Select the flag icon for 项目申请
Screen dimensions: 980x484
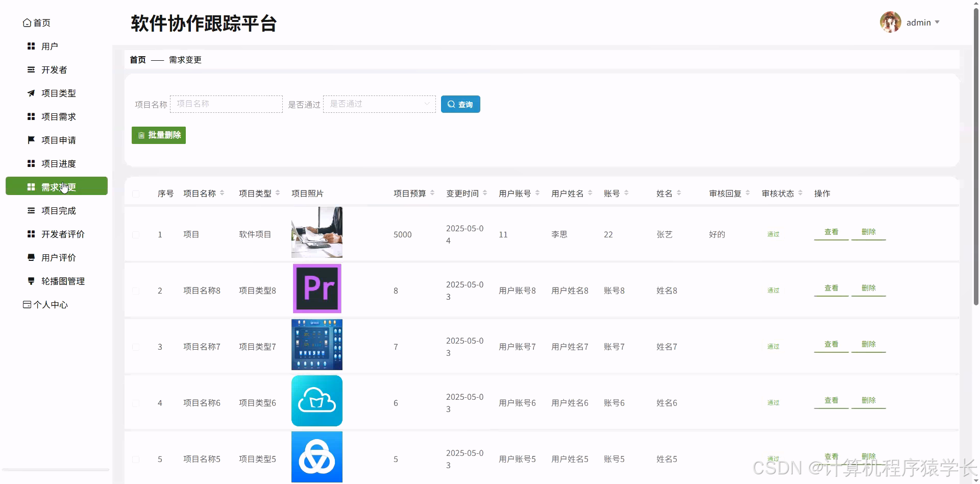pos(31,140)
